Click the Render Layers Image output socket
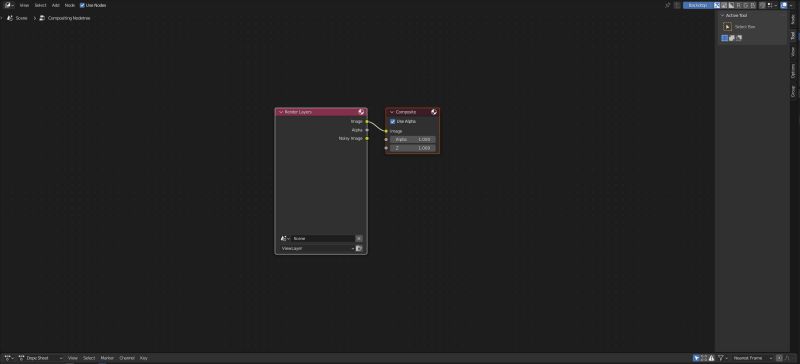The height and width of the screenshot is (364, 800). [367, 122]
